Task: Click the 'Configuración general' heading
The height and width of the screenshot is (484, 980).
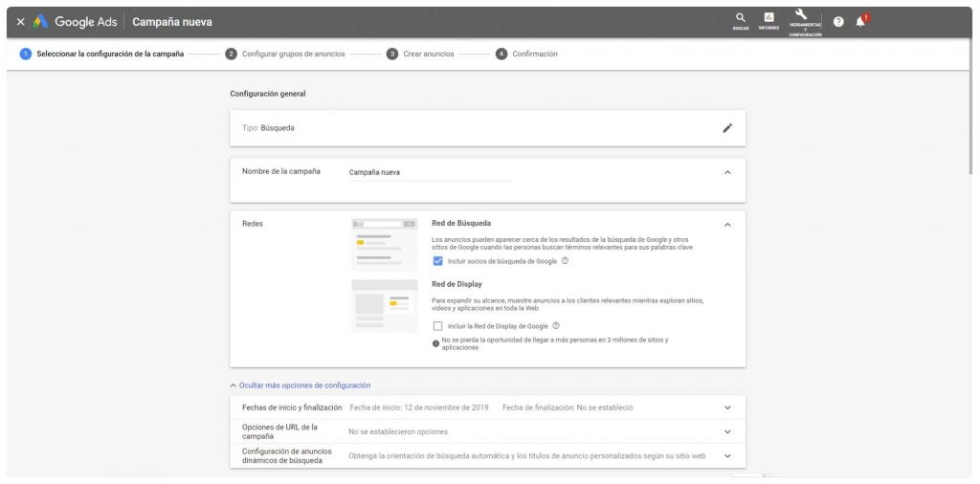Action: (268, 95)
